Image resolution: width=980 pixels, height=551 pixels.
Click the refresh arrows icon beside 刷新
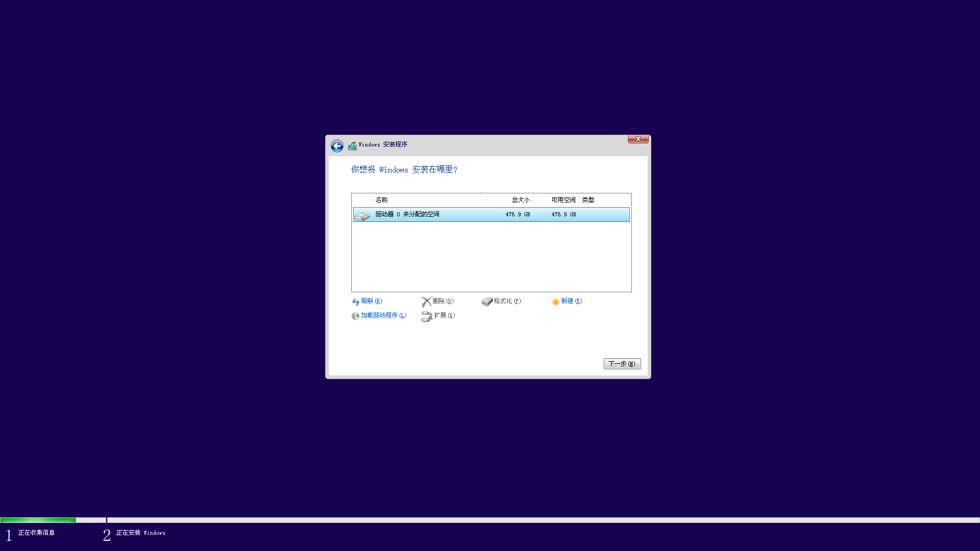(x=356, y=302)
